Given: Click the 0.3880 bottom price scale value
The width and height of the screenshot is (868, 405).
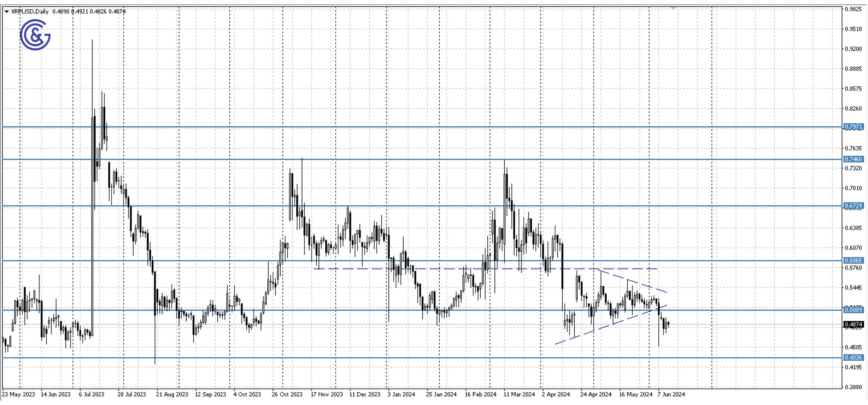Looking at the screenshot, I should 853,387.
